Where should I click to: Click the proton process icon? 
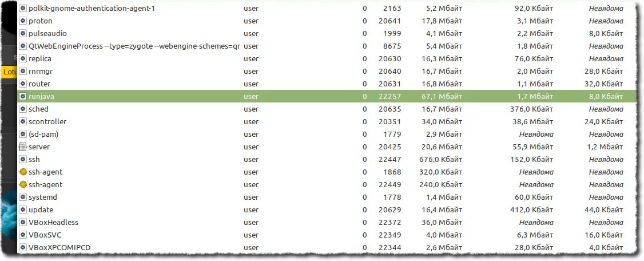(x=23, y=21)
